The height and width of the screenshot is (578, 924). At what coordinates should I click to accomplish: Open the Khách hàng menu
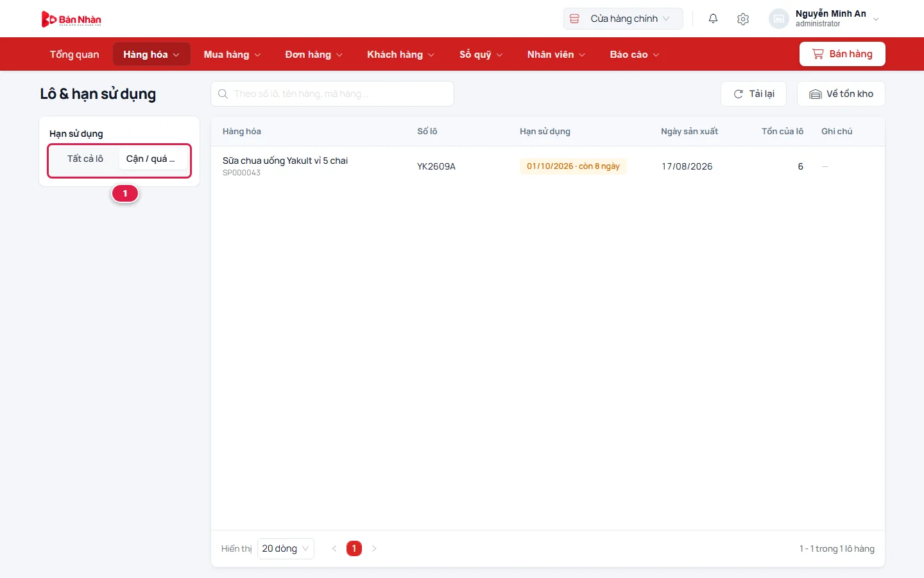(x=401, y=54)
